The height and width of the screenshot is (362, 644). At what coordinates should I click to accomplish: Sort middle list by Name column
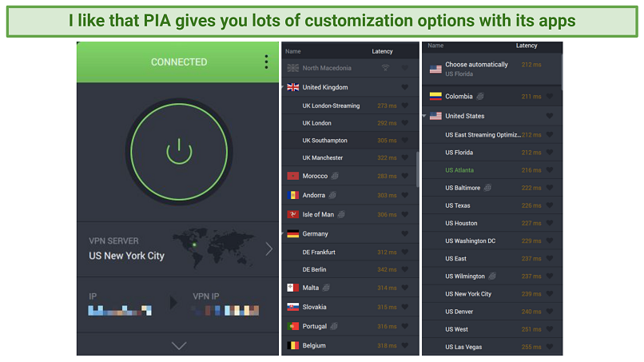click(293, 51)
